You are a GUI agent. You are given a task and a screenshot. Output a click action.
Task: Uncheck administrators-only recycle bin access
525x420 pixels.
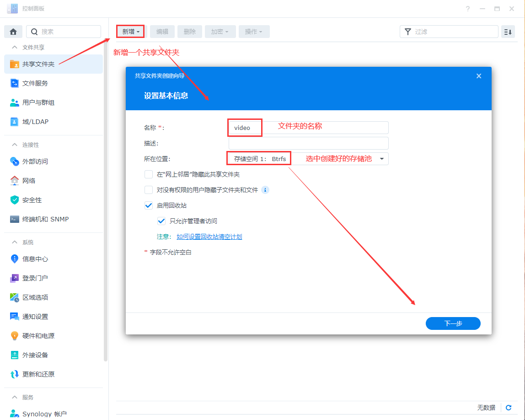tap(161, 221)
